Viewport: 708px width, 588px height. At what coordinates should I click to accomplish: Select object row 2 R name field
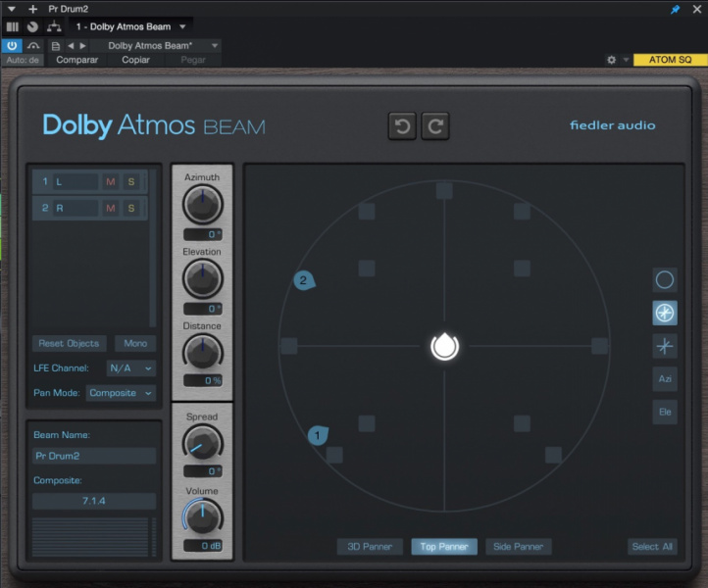point(76,208)
